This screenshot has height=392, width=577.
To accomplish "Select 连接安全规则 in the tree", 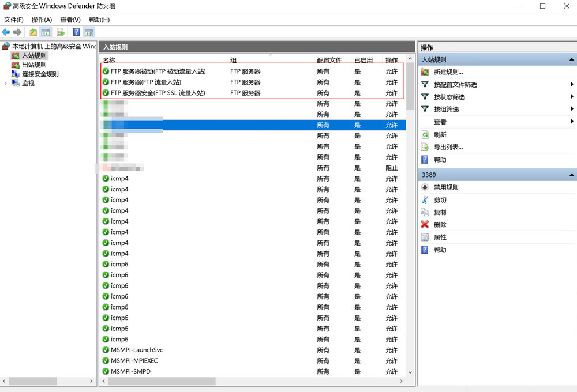I will click(40, 74).
